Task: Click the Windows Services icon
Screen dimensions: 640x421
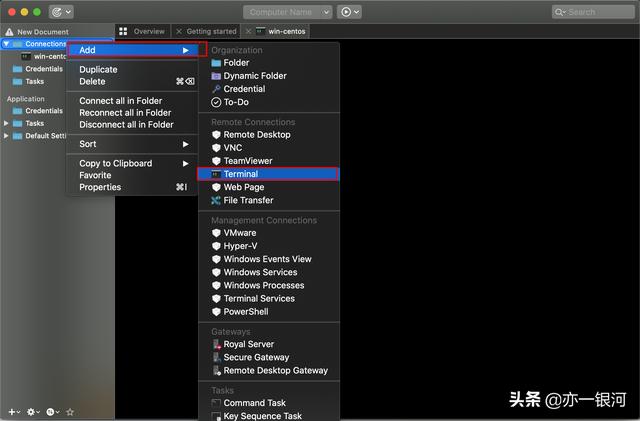Action: click(216, 272)
